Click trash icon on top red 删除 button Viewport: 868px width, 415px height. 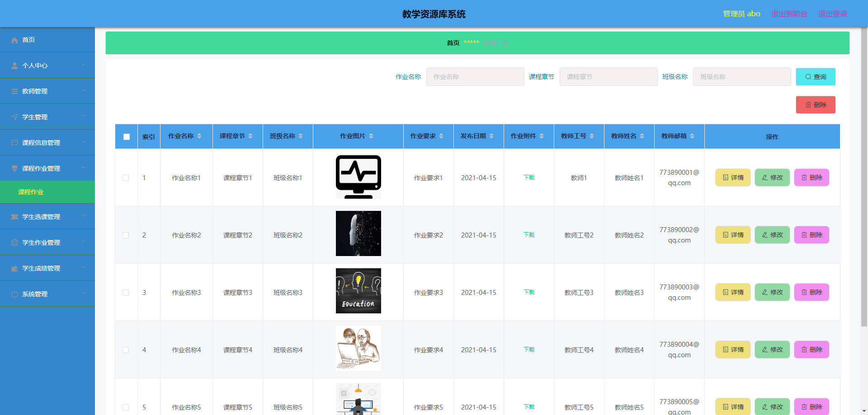point(808,105)
